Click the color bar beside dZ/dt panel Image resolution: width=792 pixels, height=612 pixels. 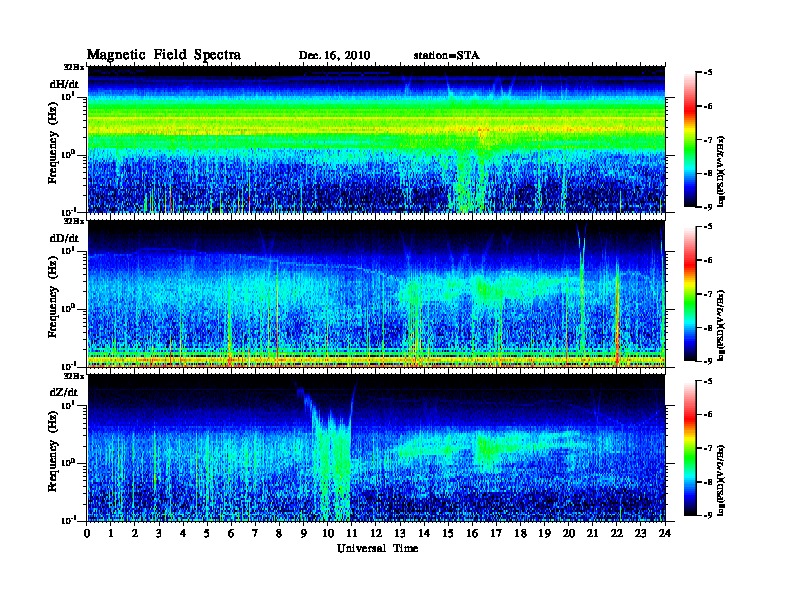[690, 448]
